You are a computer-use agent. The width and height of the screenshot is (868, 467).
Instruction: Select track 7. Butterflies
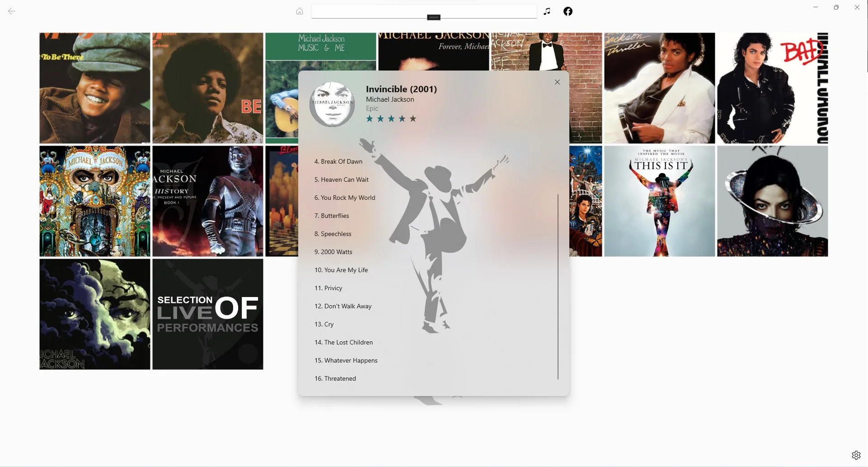pyautogui.click(x=332, y=216)
